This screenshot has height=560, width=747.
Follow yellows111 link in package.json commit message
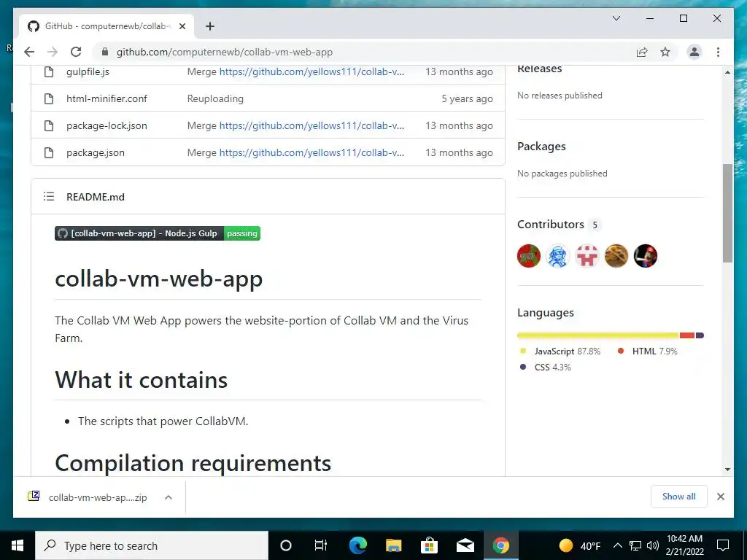[311, 153]
